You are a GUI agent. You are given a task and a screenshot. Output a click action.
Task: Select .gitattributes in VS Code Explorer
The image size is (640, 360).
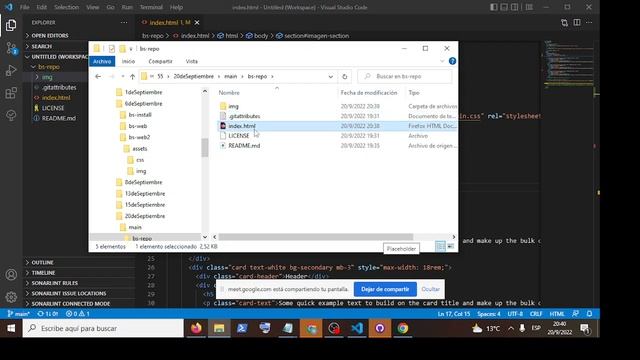pos(59,87)
